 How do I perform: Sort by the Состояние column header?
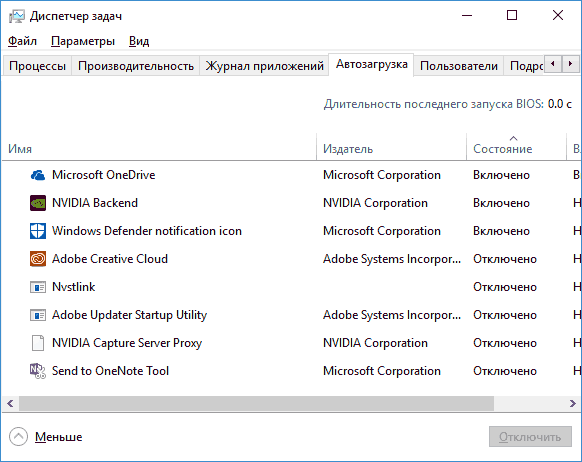tap(516, 147)
